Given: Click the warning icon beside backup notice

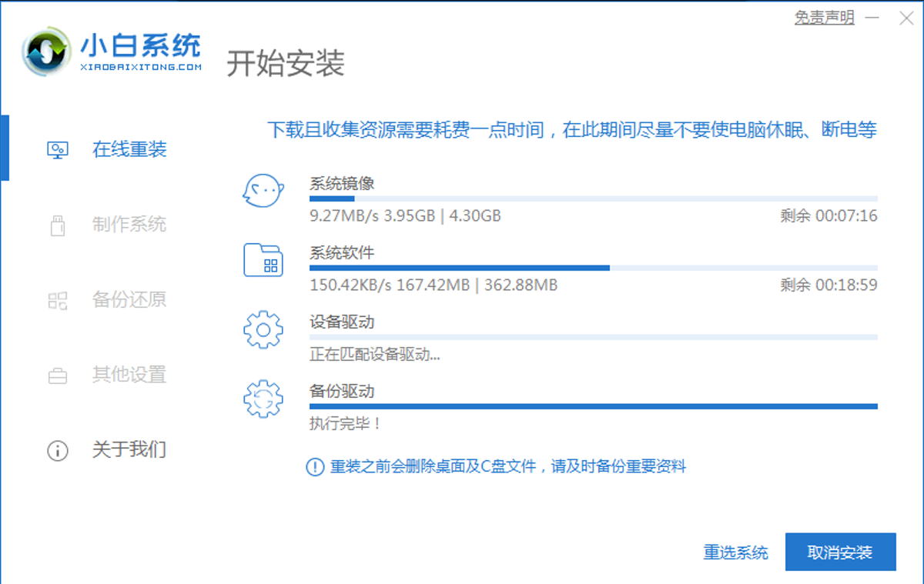Looking at the screenshot, I should click(317, 466).
